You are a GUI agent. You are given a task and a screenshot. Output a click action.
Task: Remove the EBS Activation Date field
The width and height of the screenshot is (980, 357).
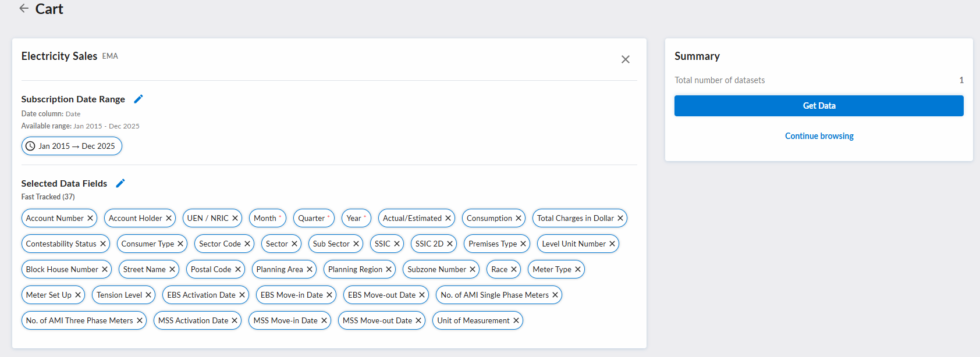point(242,295)
